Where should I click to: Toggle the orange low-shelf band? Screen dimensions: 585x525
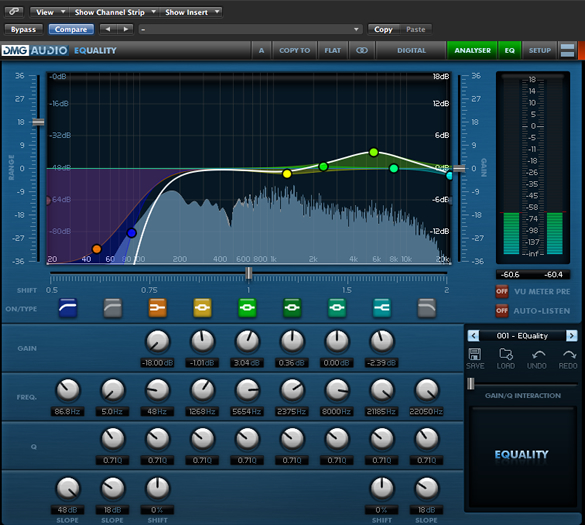pyautogui.click(x=157, y=308)
